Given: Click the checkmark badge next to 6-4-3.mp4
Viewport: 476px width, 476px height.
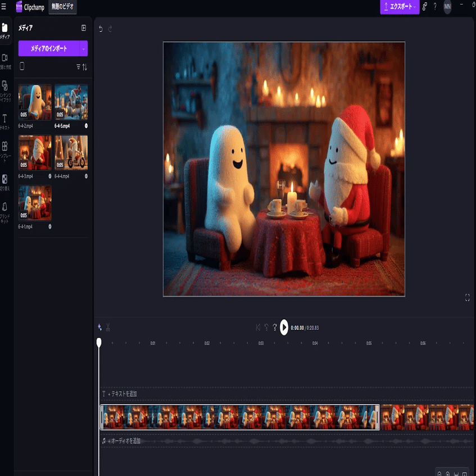Looking at the screenshot, I should [x=50, y=176].
